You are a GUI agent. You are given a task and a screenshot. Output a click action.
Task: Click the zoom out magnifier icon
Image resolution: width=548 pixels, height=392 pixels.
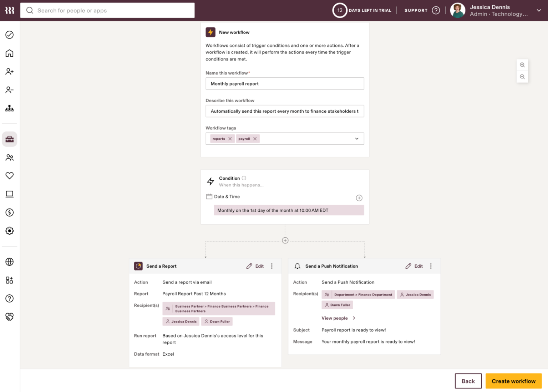click(522, 77)
